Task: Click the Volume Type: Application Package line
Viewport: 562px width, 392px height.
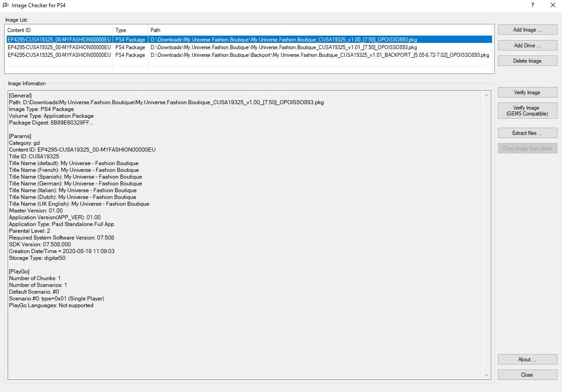Action: click(x=51, y=116)
